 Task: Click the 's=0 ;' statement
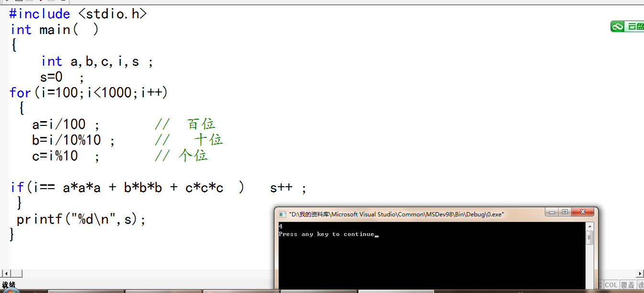click(x=62, y=77)
